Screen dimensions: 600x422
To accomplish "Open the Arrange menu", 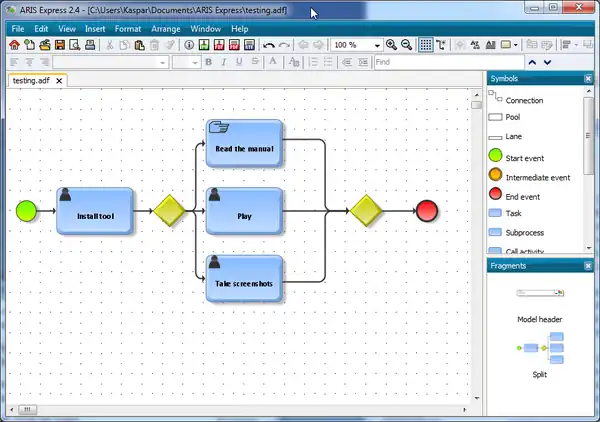I will [165, 29].
